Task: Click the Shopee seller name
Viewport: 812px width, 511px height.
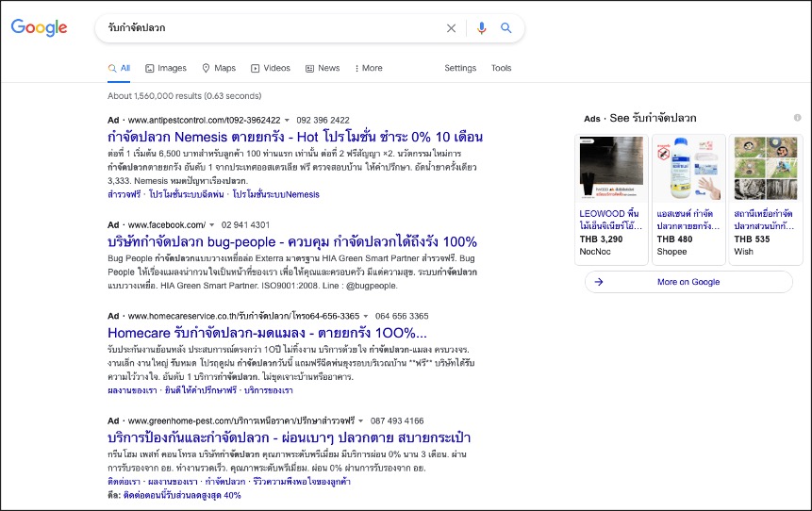Action: tap(671, 252)
